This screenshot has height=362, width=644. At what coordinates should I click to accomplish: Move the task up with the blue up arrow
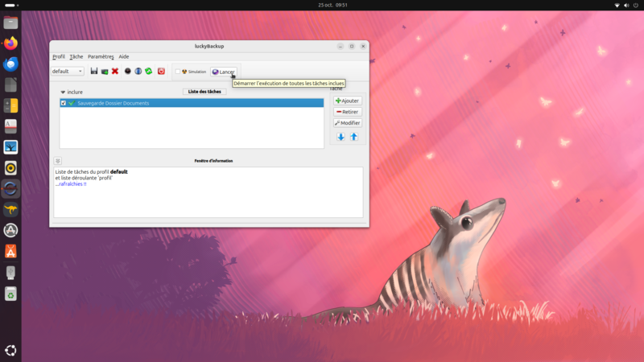click(354, 137)
